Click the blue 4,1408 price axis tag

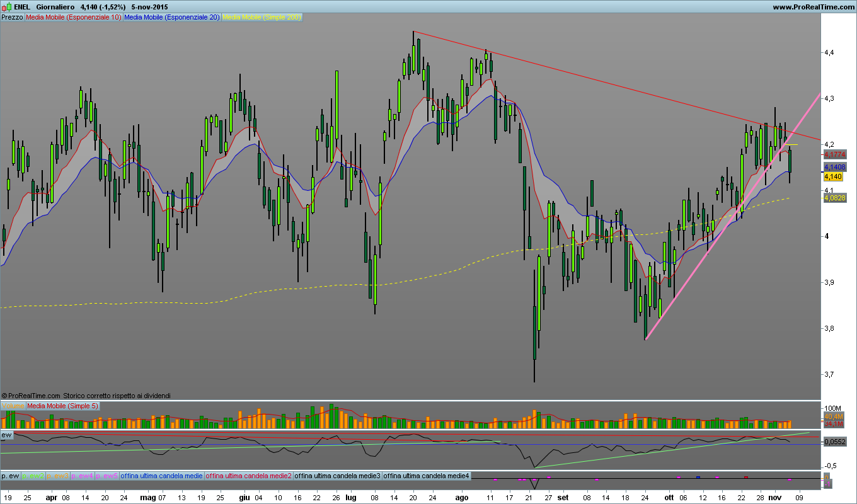835,167
